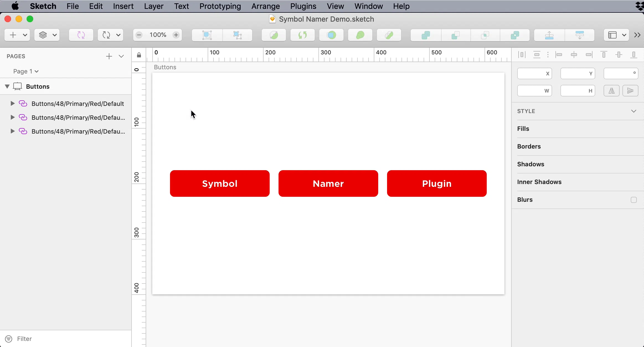This screenshot has height=347, width=644.
Task: Toggle flip vertical button
Action: (x=630, y=91)
